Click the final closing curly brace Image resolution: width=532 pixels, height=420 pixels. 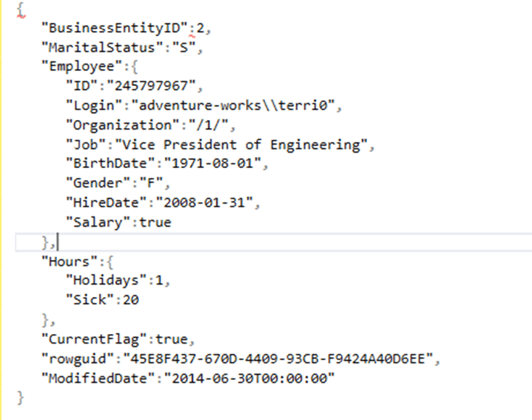click(21, 398)
